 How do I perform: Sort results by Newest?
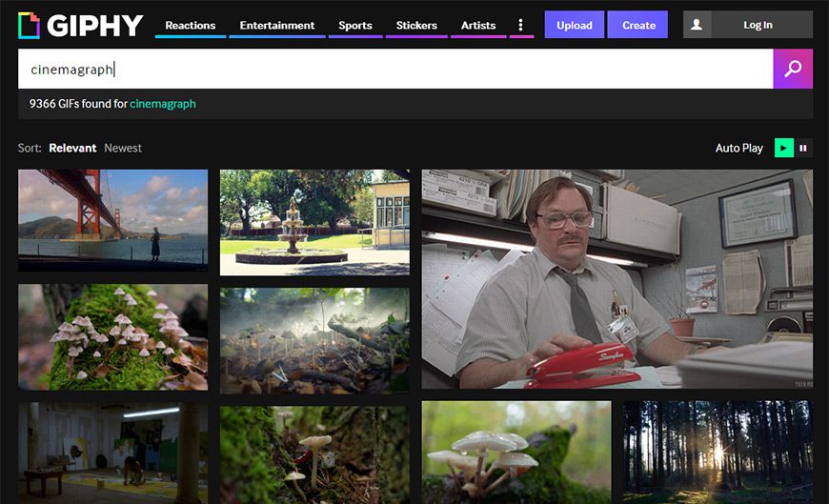point(123,148)
